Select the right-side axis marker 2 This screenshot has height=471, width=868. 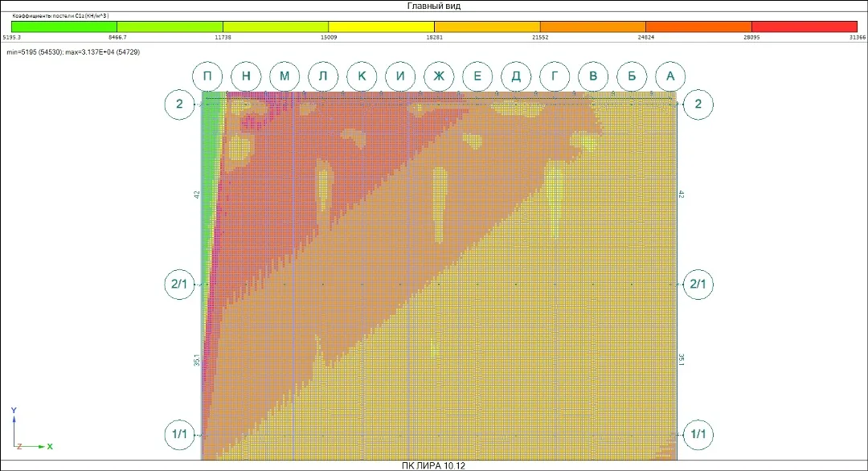pos(698,104)
